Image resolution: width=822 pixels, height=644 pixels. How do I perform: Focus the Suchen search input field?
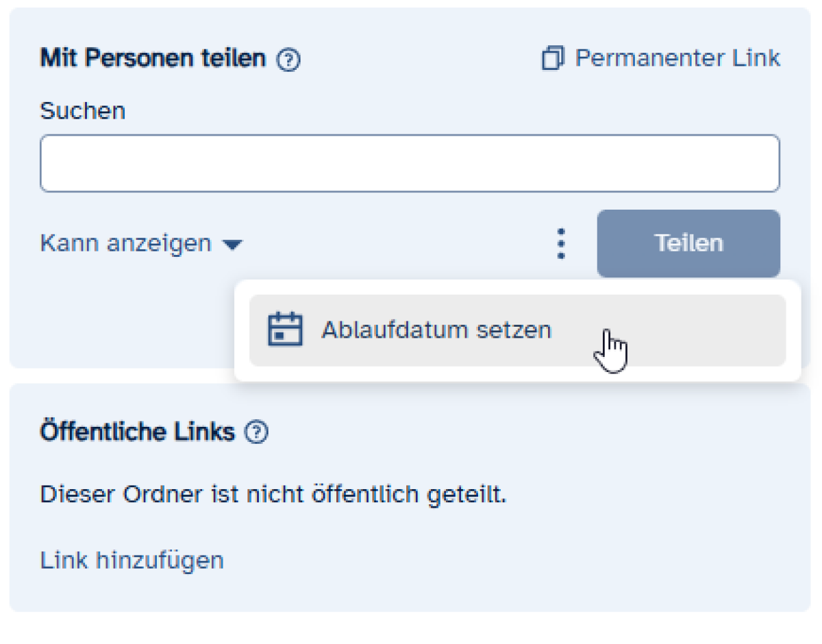pos(410,164)
